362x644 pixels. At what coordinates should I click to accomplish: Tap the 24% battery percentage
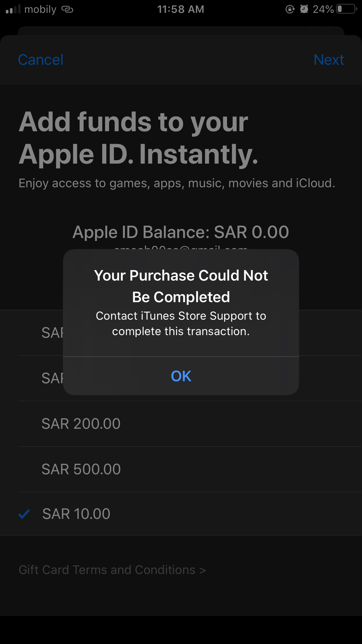tap(323, 9)
